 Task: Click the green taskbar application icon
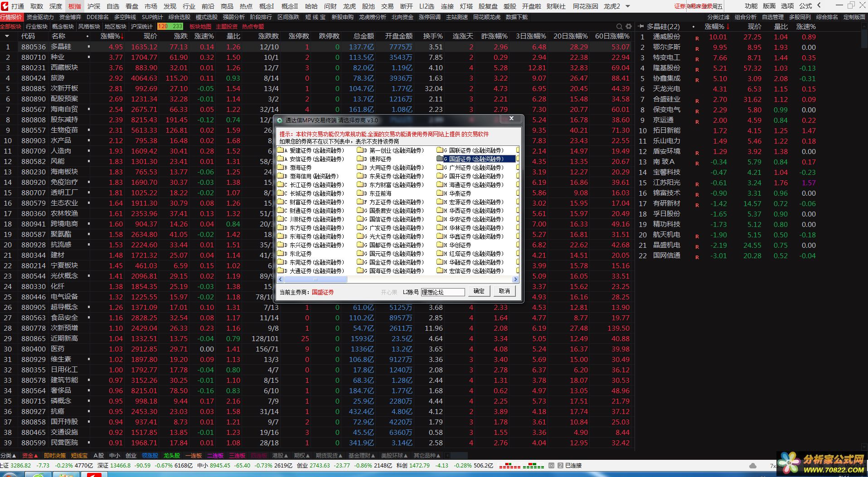coord(39,474)
